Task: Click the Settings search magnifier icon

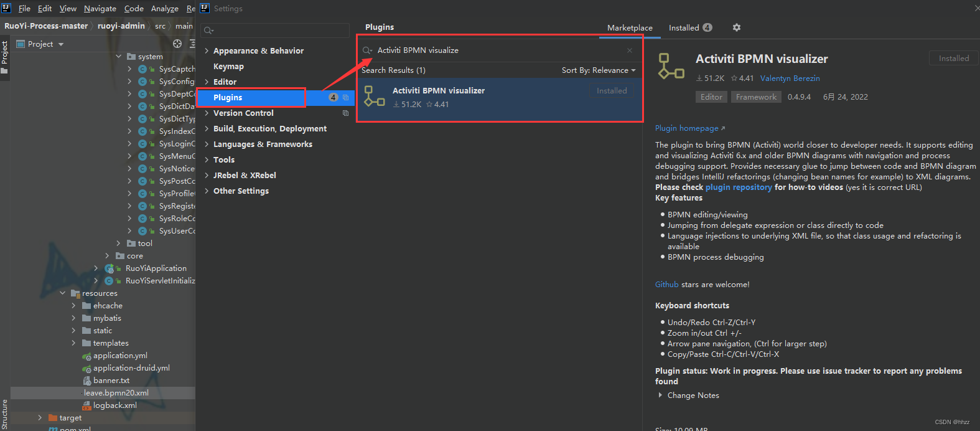Action: tap(209, 30)
